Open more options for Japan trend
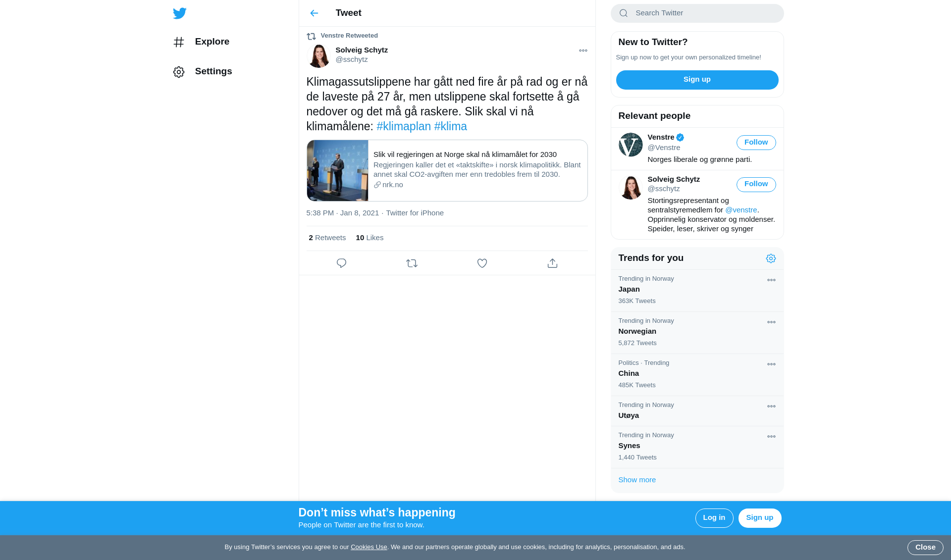The height and width of the screenshot is (560, 951). coord(771,280)
